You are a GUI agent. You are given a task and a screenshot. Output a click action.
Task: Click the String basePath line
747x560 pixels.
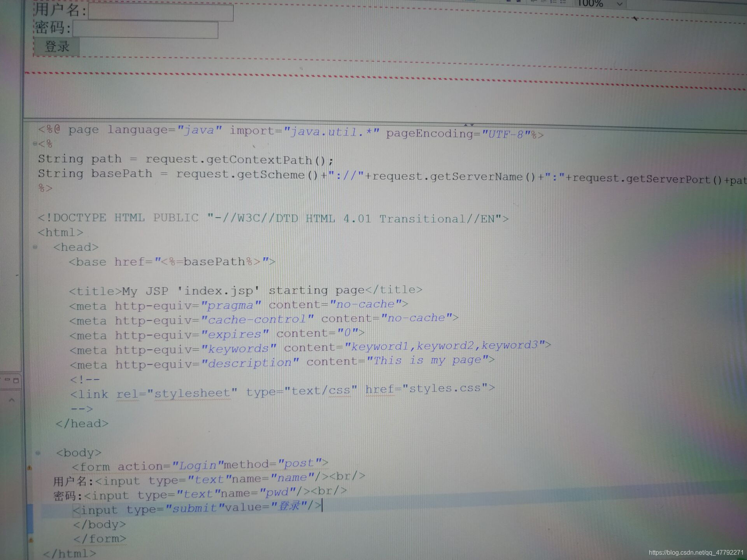click(x=392, y=176)
